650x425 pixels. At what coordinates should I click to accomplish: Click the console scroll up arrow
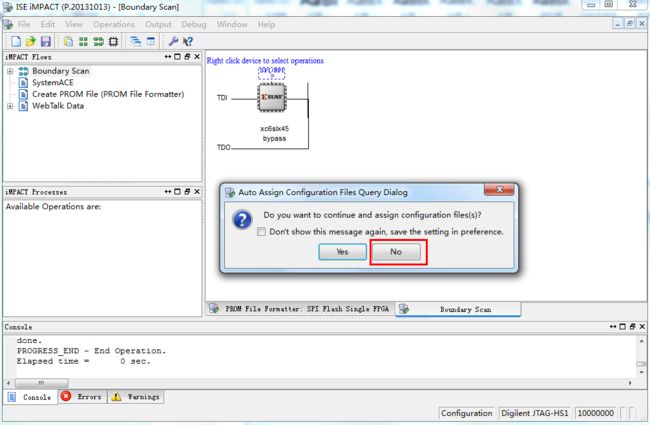642,341
